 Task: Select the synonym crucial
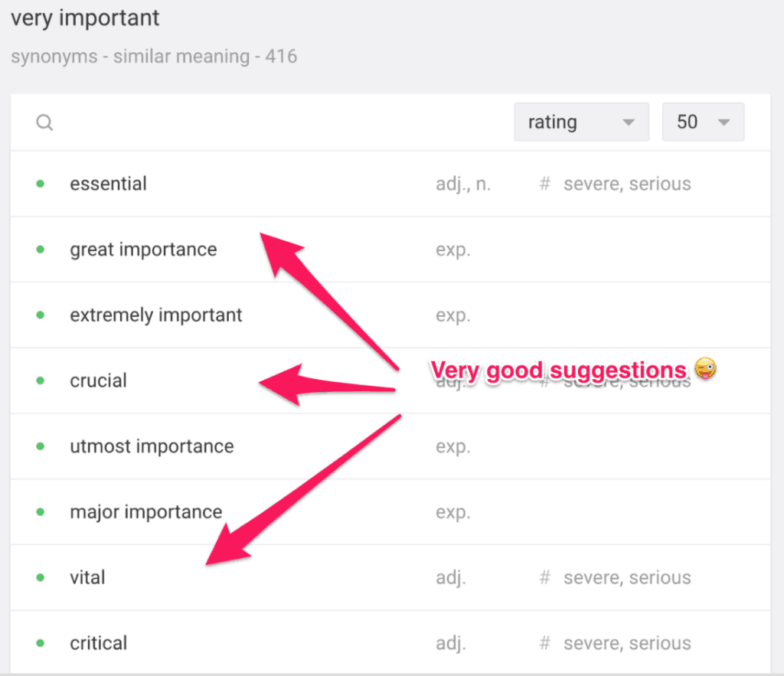click(x=98, y=380)
